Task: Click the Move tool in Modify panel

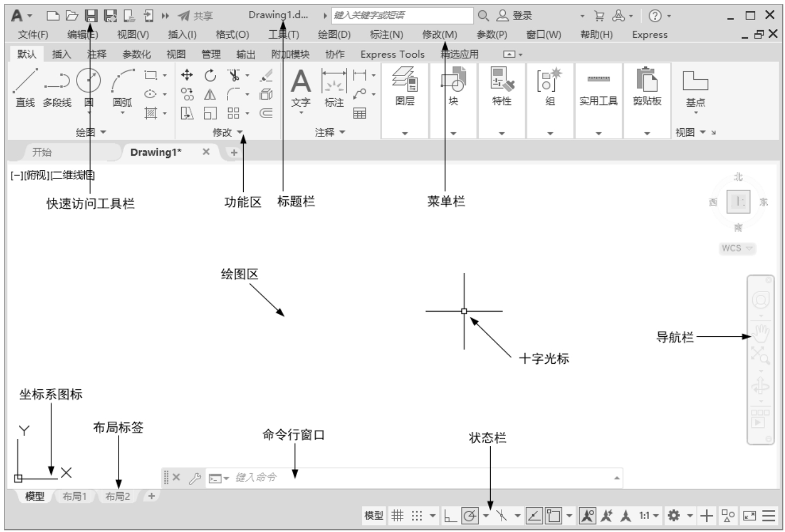Action: pyautogui.click(x=187, y=75)
